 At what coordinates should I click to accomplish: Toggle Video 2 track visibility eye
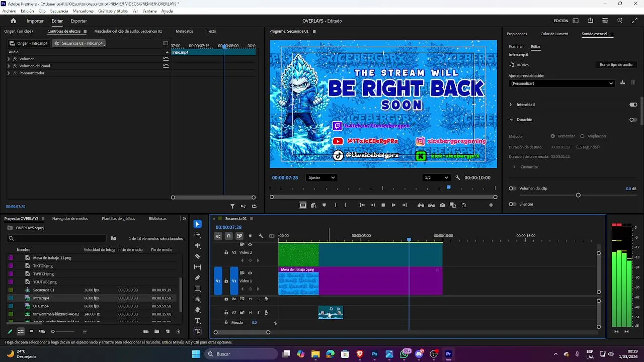(250, 245)
